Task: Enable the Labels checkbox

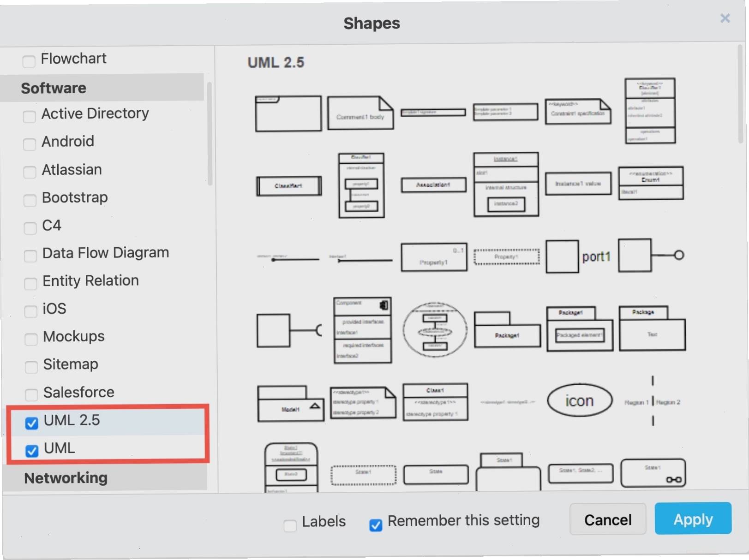Action: (290, 525)
